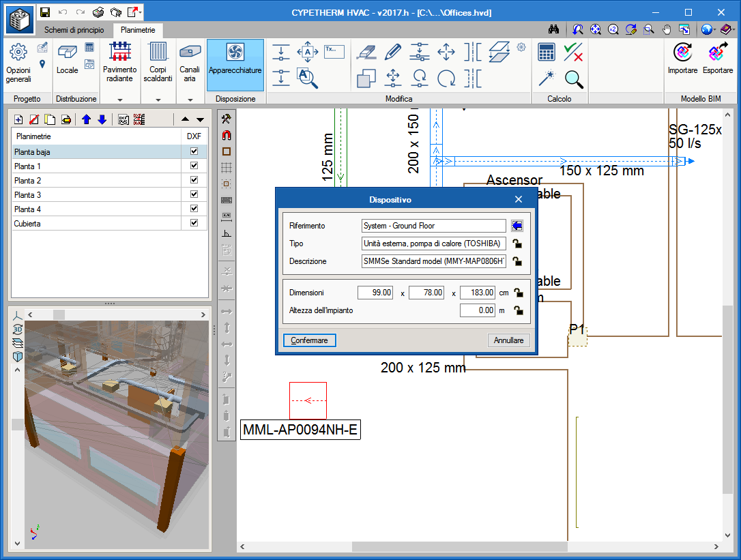The width and height of the screenshot is (741, 560).
Task: Click the blue arrow reference selector button
Action: point(517,226)
